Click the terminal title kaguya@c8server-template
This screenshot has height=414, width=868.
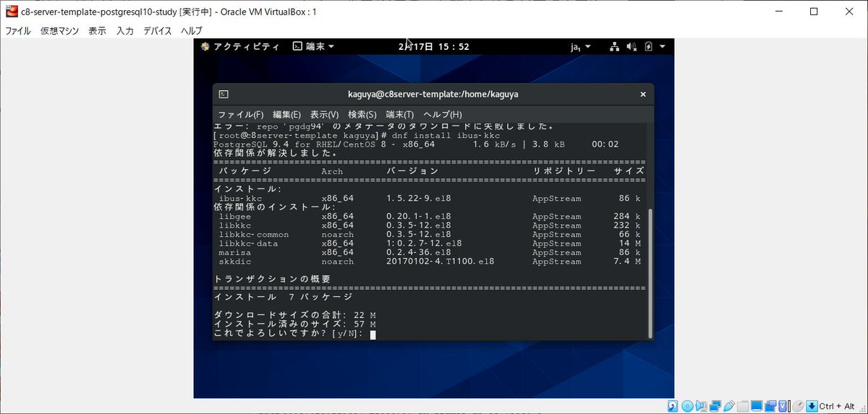point(433,94)
